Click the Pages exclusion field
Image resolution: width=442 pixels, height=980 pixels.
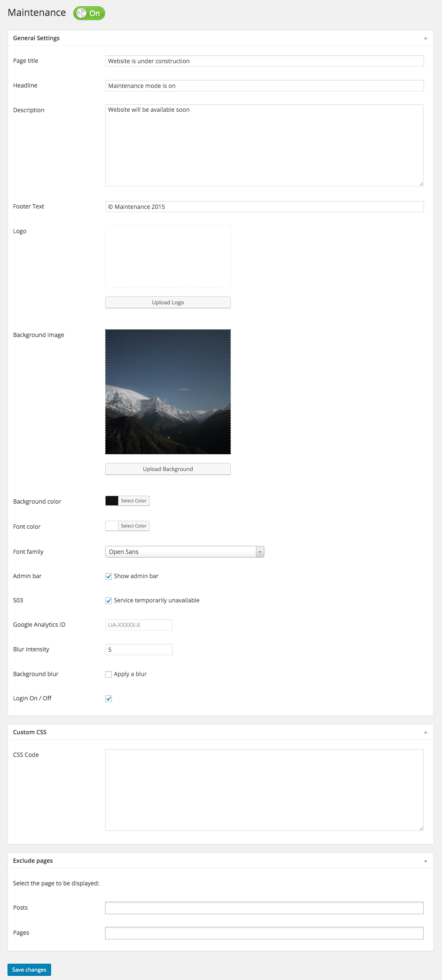264,933
